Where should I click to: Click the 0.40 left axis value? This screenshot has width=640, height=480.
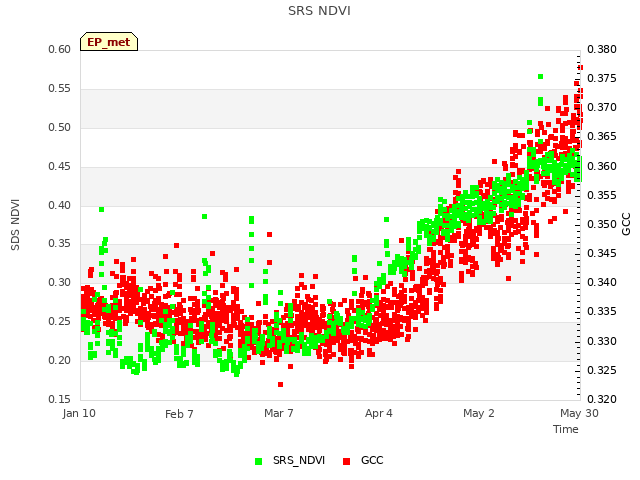pyautogui.click(x=60, y=205)
